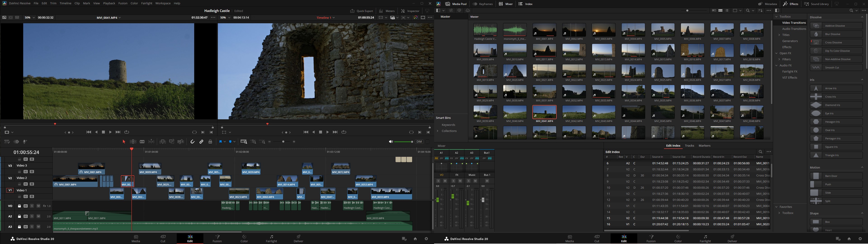Adjust the monitor volume slider
This screenshot has width=868, height=244.
pyautogui.click(x=404, y=142)
